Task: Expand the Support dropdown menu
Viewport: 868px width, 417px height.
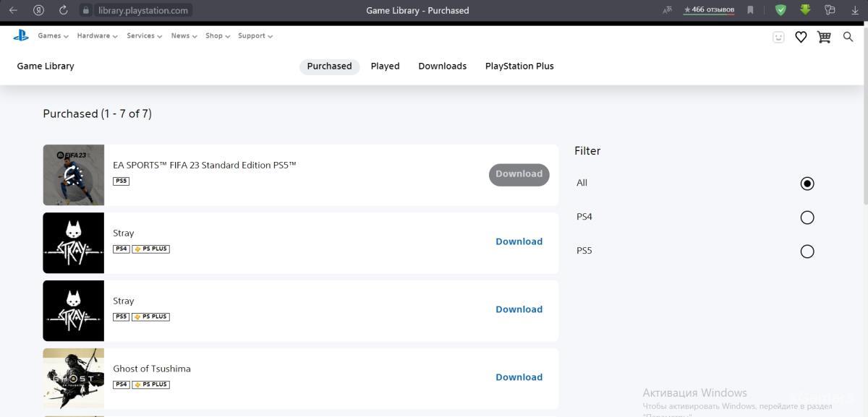Action: click(255, 35)
